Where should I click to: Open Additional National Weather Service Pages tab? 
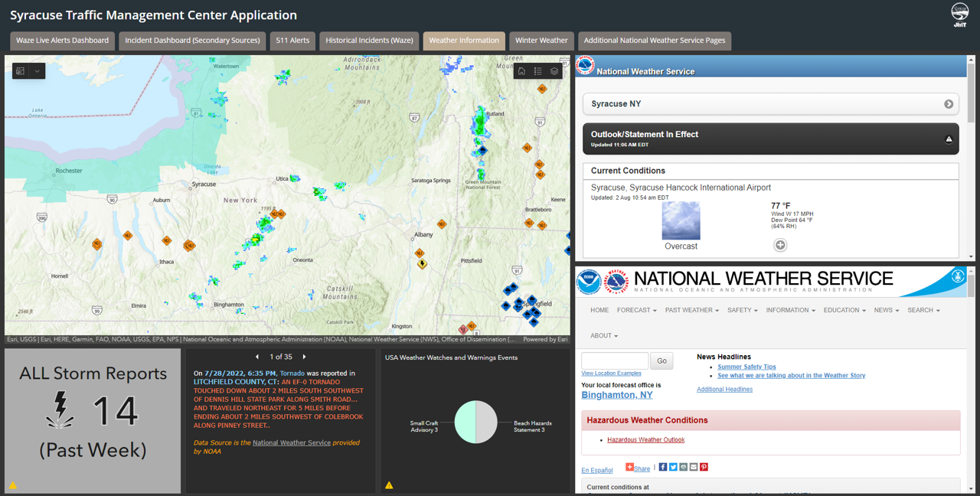[x=655, y=41]
